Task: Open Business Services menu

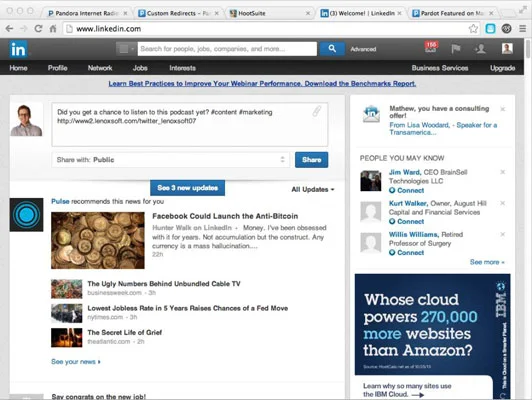Action: (440, 68)
